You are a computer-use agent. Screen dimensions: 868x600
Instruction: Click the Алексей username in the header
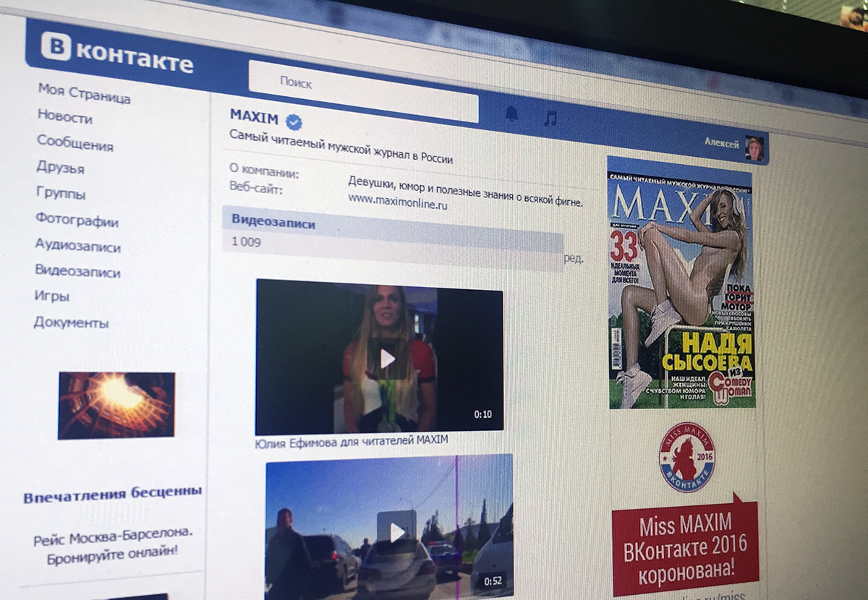(x=722, y=144)
